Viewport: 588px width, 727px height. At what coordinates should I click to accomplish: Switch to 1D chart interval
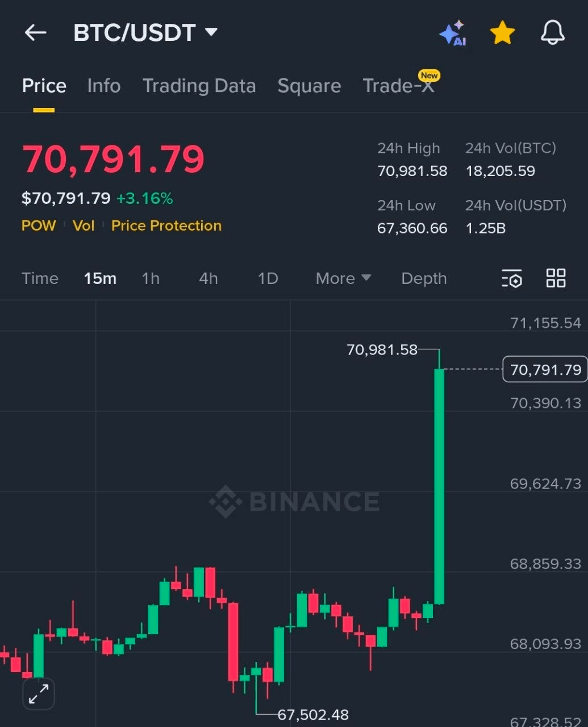point(268,278)
